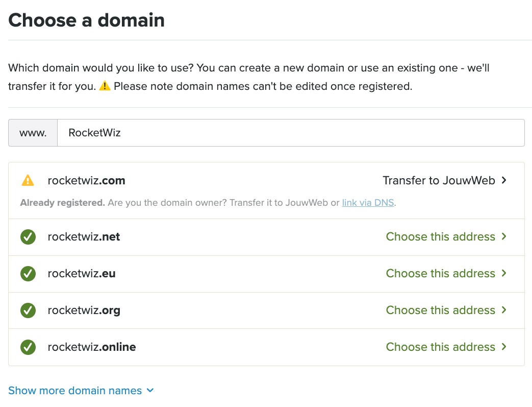Click the domain name input containing RocketWiz
This screenshot has width=532, height=407.
[x=291, y=133]
